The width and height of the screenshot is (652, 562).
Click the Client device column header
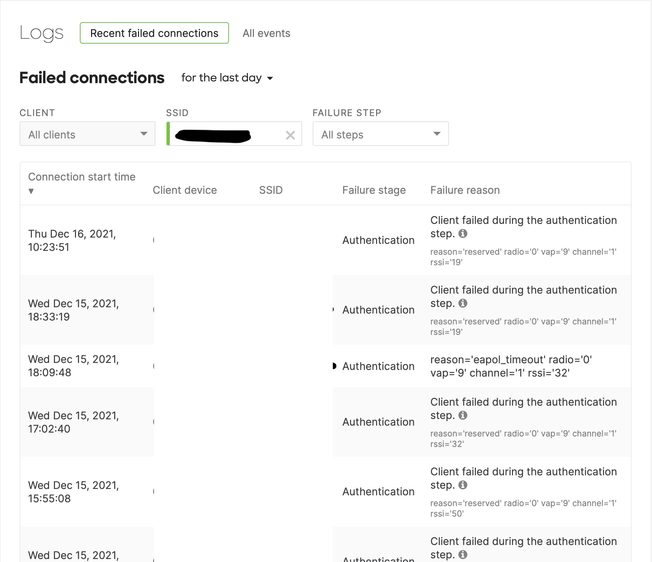(x=185, y=190)
